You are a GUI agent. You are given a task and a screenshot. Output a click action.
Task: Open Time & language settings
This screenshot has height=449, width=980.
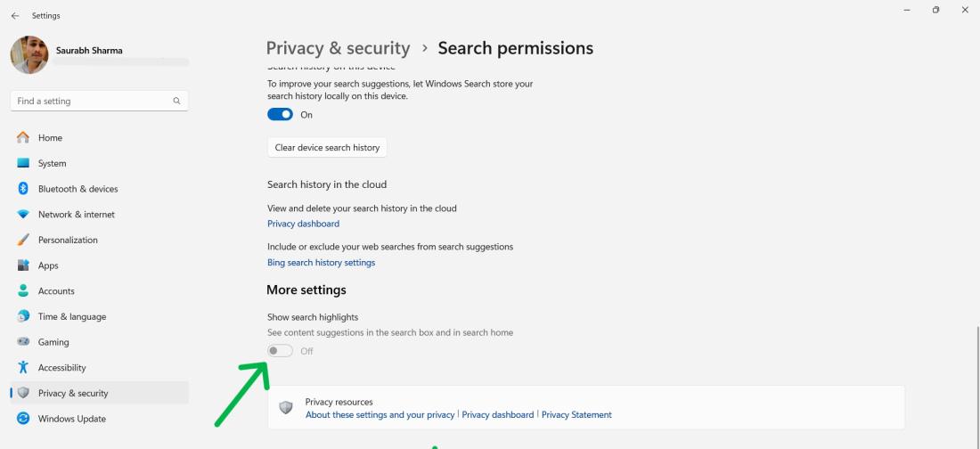(x=71, y=317)
